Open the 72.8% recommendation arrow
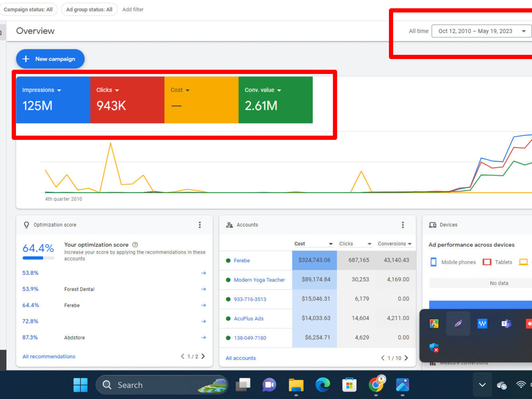 coord(204,321)
